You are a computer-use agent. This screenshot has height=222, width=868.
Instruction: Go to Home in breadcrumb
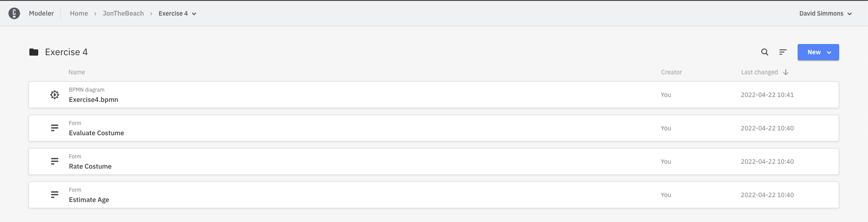(x=79, y=13)
